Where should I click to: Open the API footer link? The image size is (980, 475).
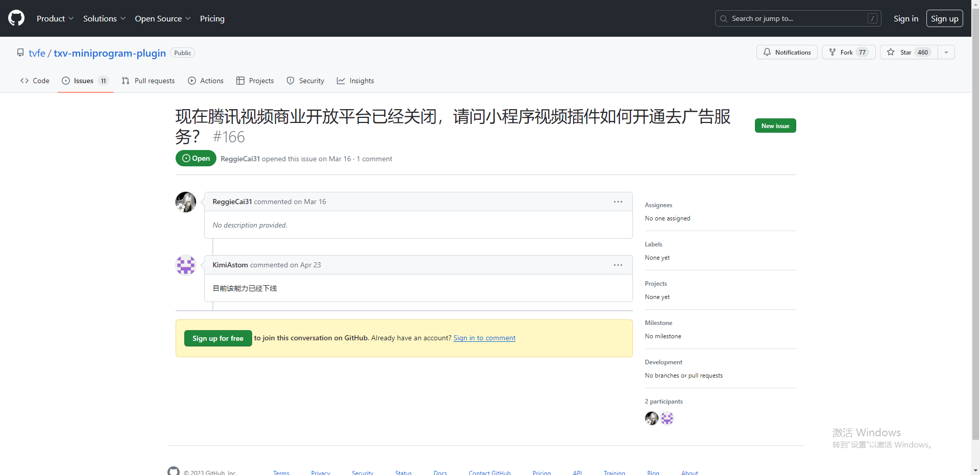click(x=577, y=473)
